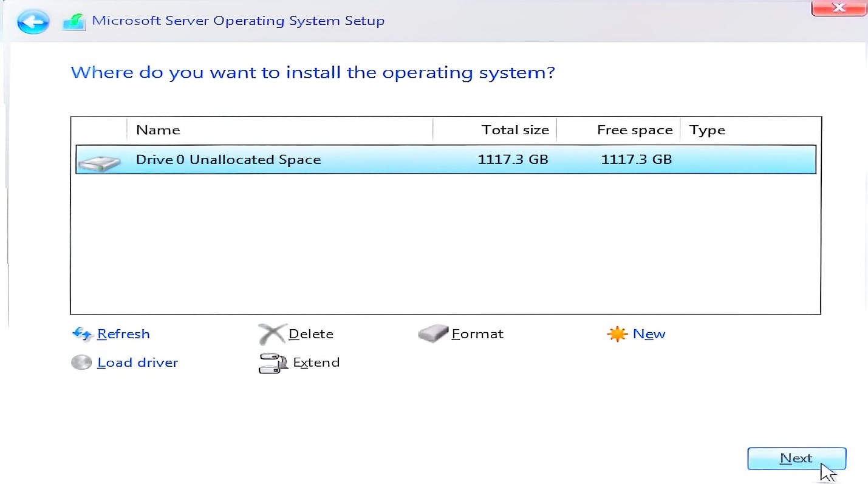The image size is (868, 484).
Task: Click the Drive 0 disk icon
Action: (x=100, y=162)
